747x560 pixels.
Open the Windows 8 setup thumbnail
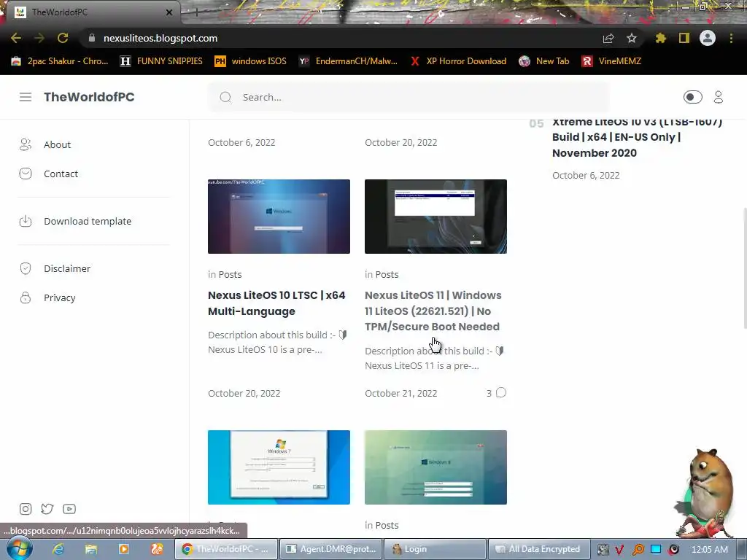[x=436, y=467]
